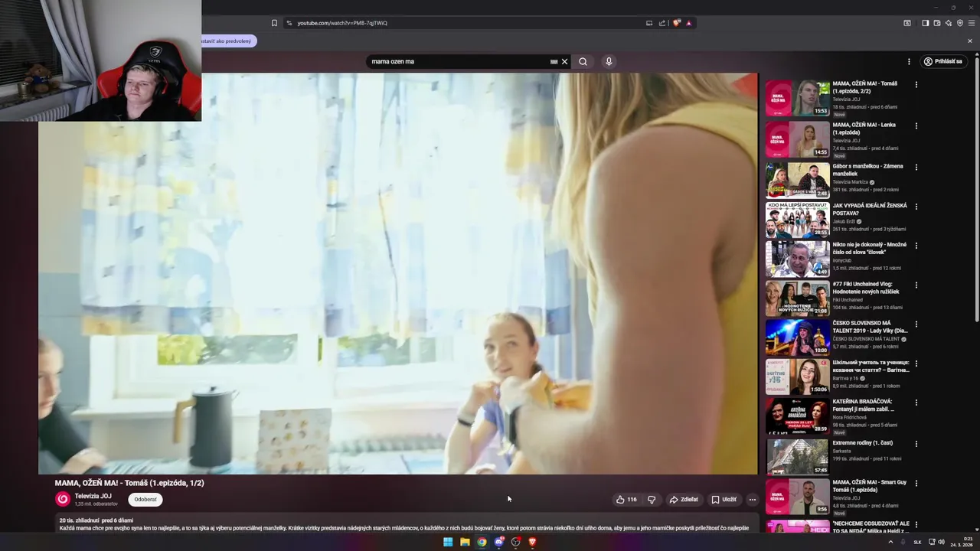Open options for MAMA, OŽEŇ MA! Tomáš 2/2

916,84
